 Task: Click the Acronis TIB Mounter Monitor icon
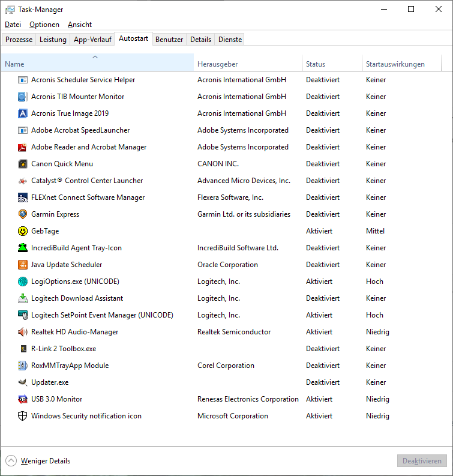pos(22,97)
